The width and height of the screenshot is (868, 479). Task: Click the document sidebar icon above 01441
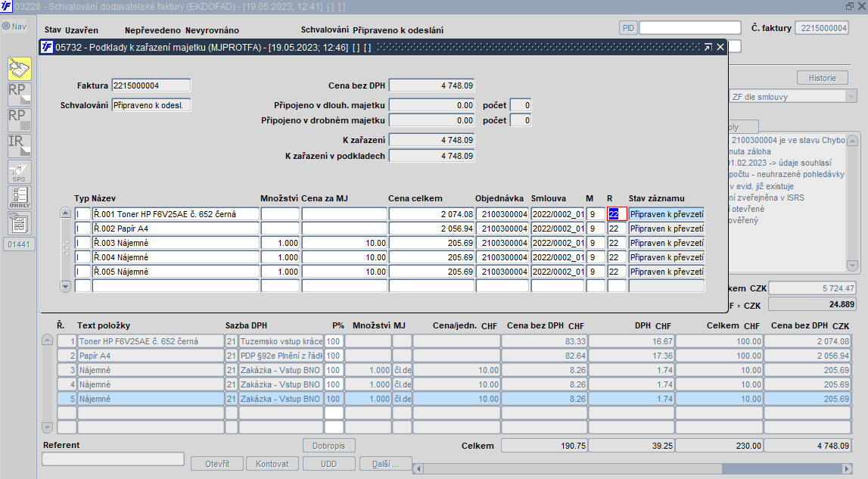click(x=20, y=223)
